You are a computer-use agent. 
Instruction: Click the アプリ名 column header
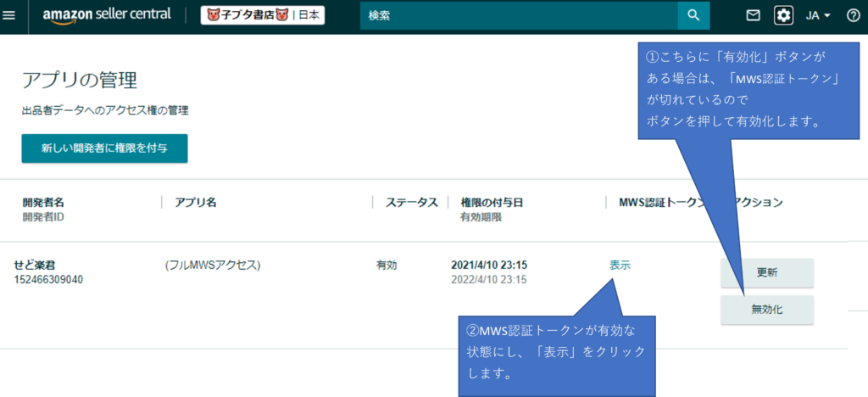[195, 203]
